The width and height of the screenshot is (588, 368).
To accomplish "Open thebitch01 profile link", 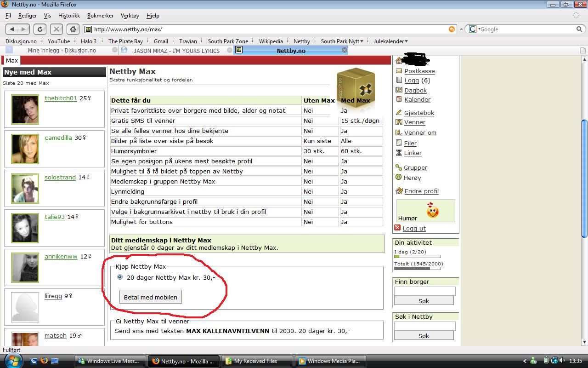I will (x=61, y=98).
